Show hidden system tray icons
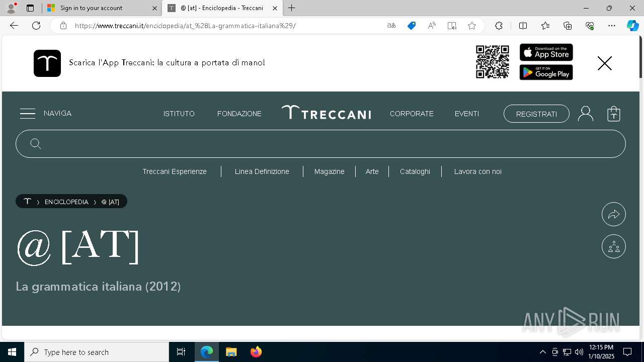The image size is (644, 362). (x=542, y=352)
